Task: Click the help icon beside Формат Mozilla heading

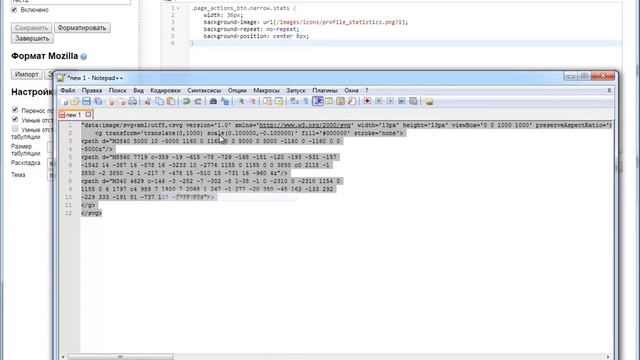Action: [x=84, y=57]
